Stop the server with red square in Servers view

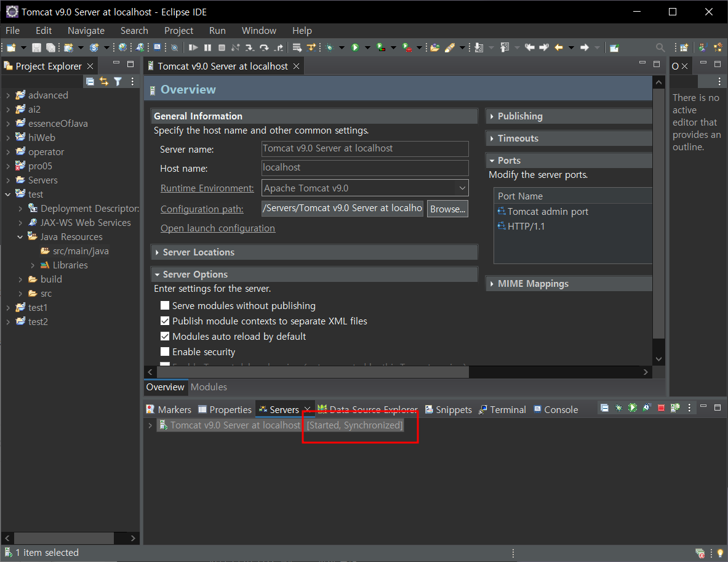pos(661,407)
